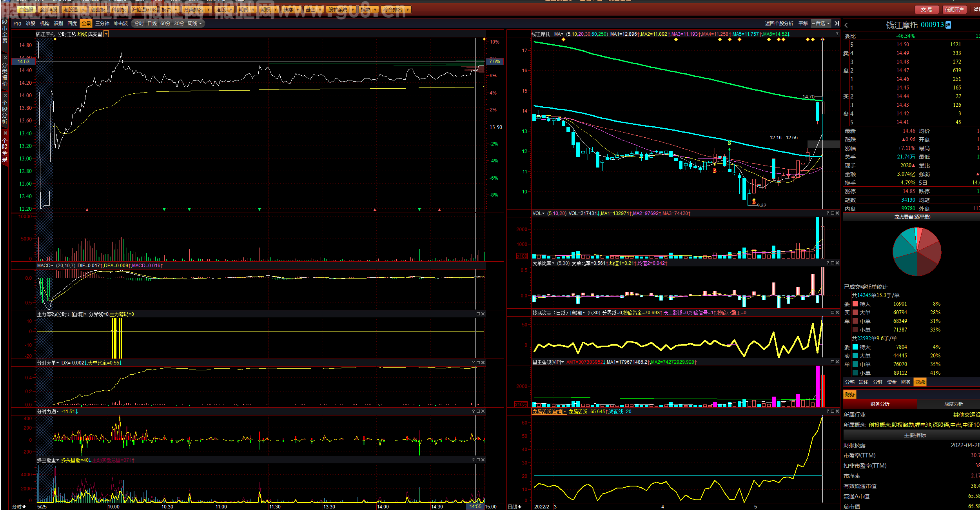
Task: Open the 财务分析 tab
Action: (880, 404)
